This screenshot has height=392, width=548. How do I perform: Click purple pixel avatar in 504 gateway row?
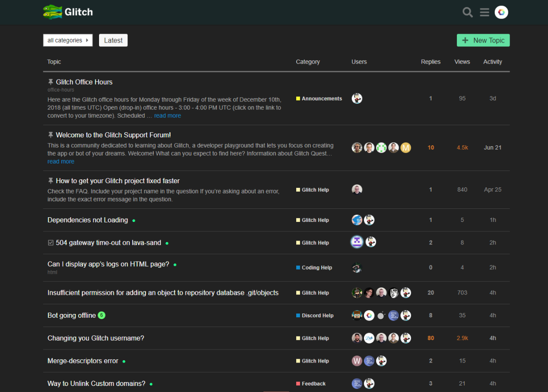(357, 242)
